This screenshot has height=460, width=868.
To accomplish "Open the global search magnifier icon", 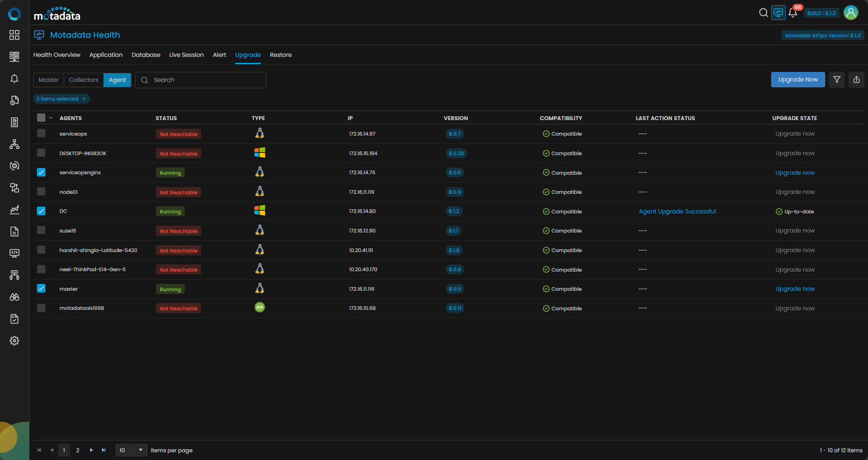I will pyautogui.click(x=763, y=13).
